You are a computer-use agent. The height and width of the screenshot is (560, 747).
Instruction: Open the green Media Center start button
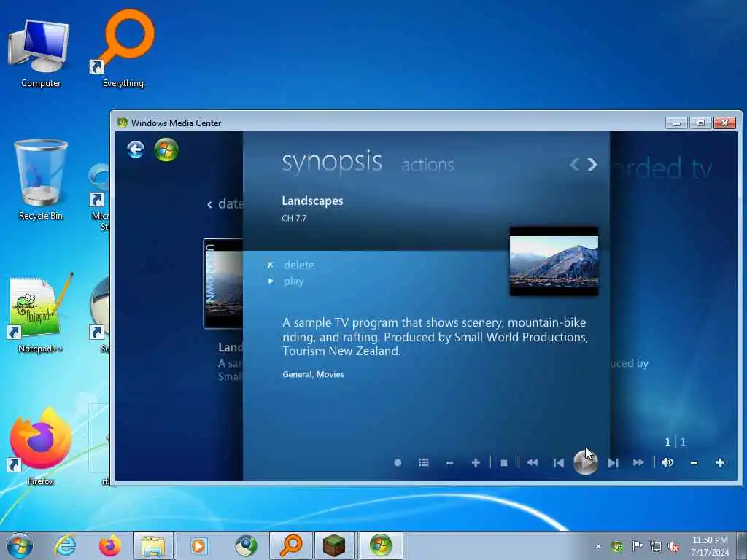[166, 149]
